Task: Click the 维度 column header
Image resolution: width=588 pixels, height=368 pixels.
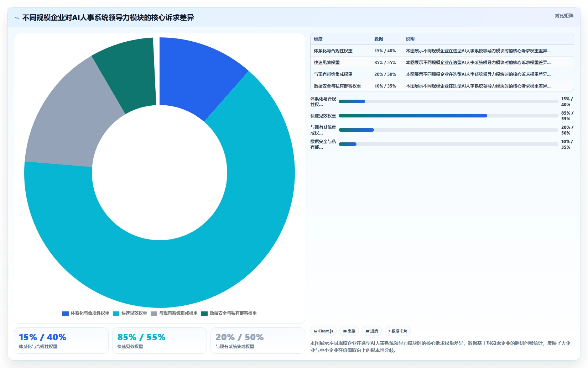Action: point(318,39)
